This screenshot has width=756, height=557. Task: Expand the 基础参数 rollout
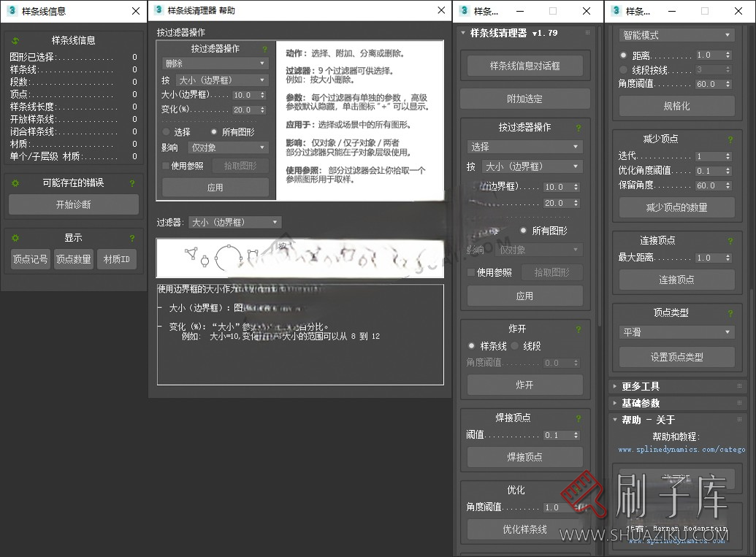point(641,403)
